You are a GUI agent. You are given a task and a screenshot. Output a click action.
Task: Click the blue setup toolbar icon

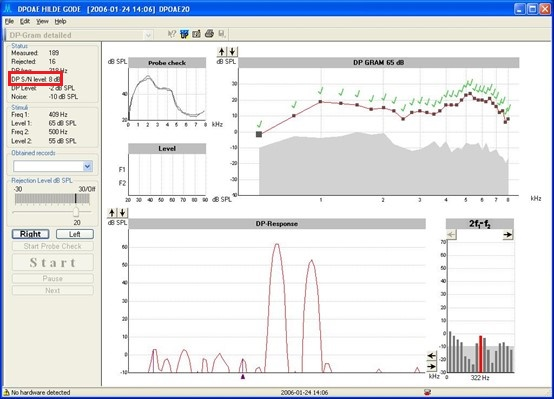184,34
